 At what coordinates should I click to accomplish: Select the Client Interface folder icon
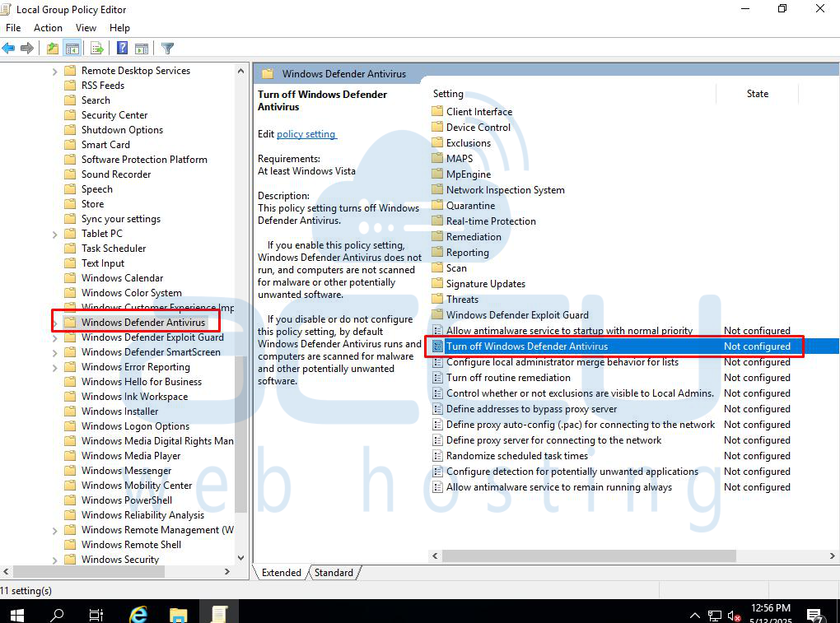(x=437, y=111)
